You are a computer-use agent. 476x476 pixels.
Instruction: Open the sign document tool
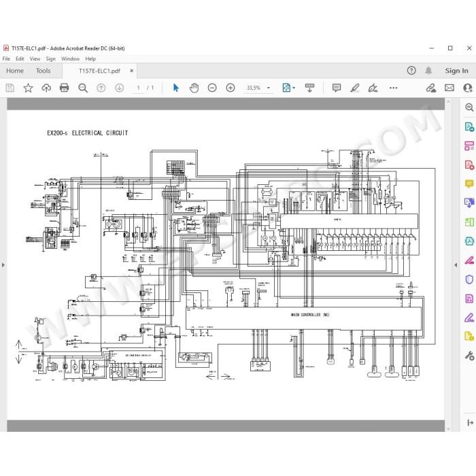click(373, 88)
